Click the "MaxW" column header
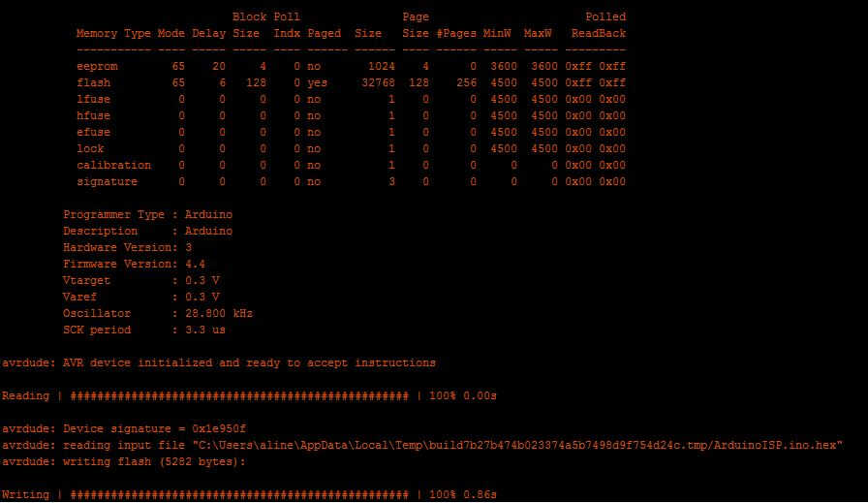 [538, 33]
